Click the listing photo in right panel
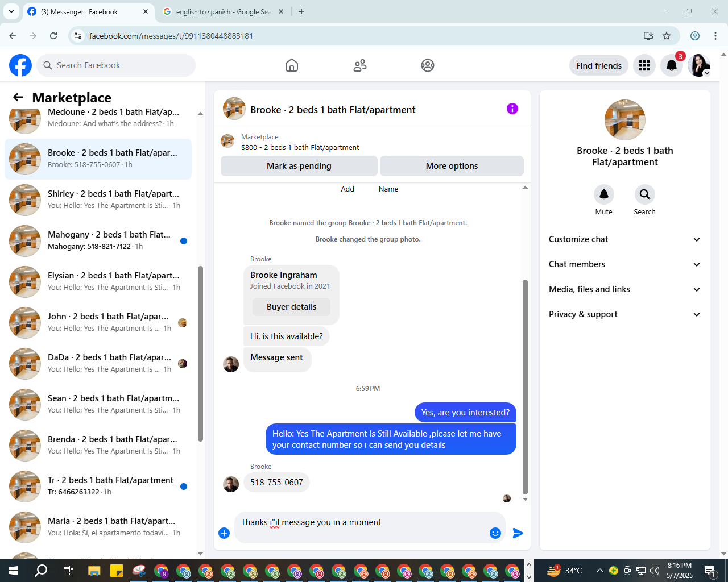This screenshot has height=582, width=728. (x=625, y=120)
